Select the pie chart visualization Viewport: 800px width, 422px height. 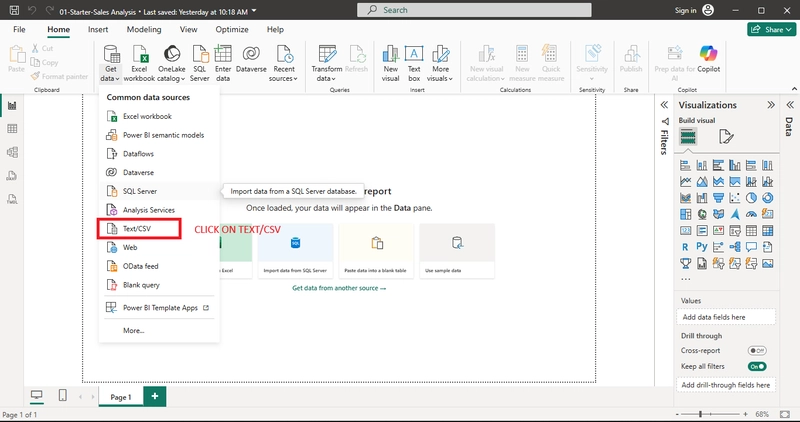[x=751, y=197]
